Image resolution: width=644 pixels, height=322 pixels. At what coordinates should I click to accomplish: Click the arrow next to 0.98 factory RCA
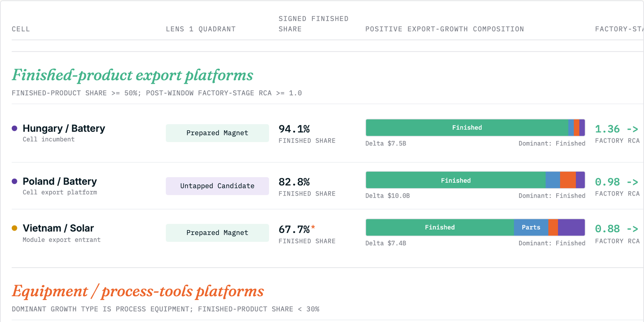632,182
